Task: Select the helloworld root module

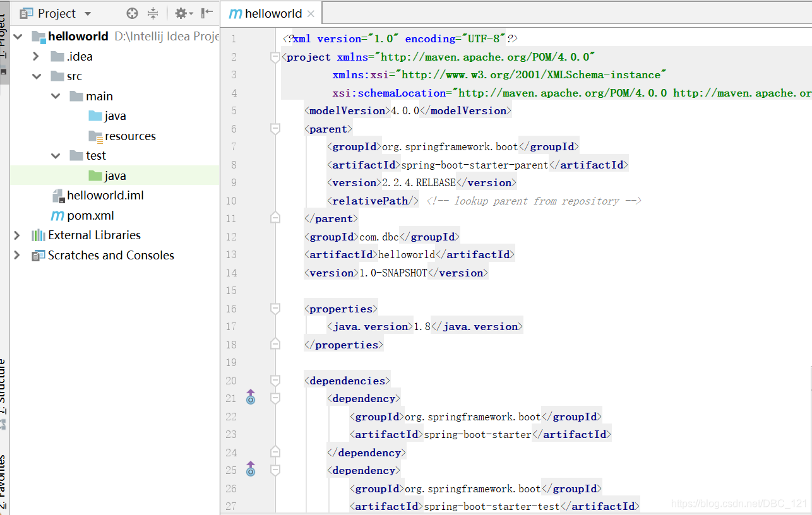Action: [78, 37]
